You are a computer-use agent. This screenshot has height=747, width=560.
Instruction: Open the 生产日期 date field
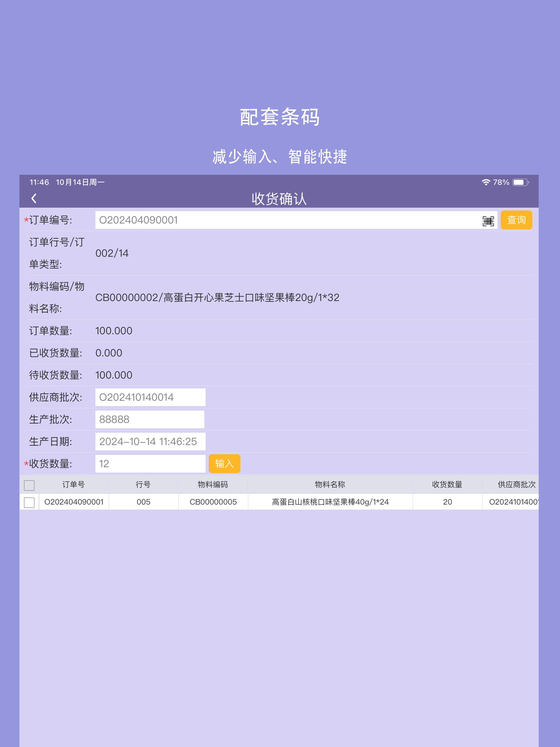click(150, 441)
